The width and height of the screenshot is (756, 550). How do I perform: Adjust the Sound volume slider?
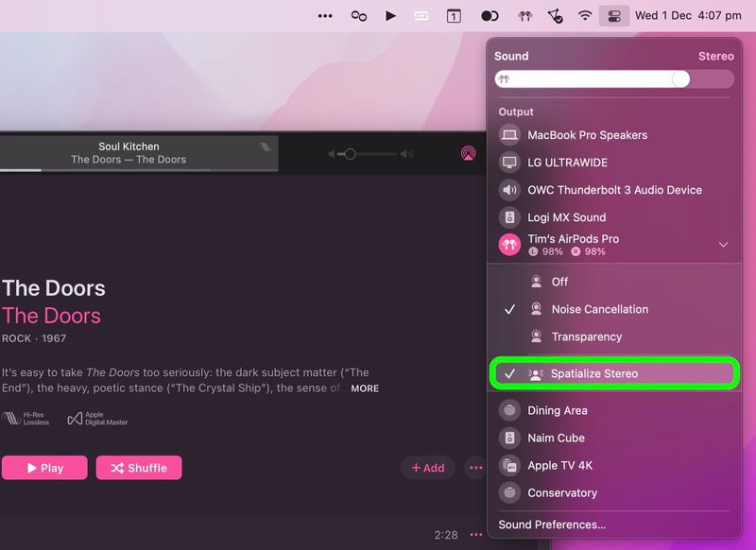point(614,79)
